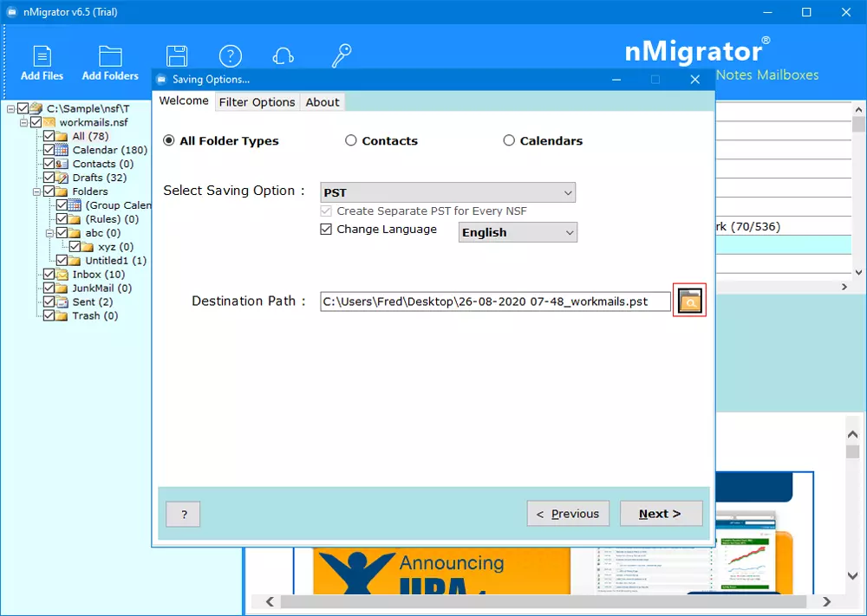Click the Previous button

click(x=568, y=514)
